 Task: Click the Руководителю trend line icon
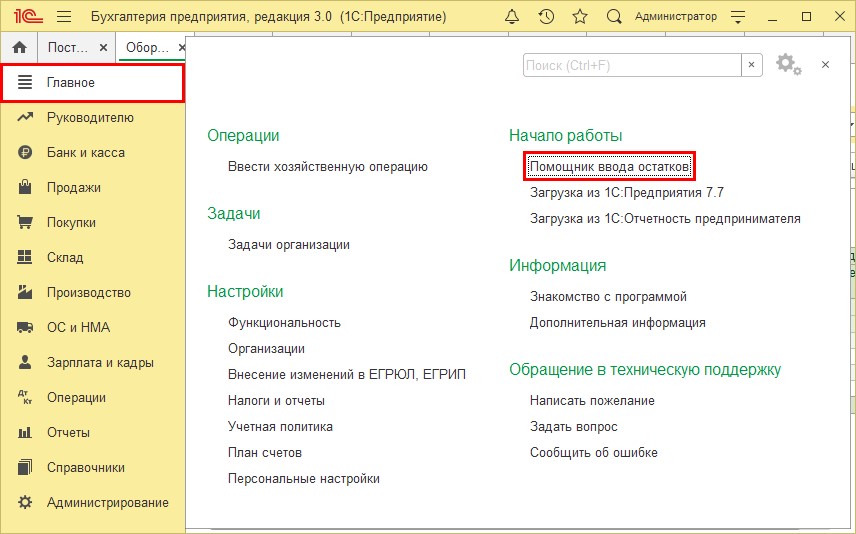[25, 117]
